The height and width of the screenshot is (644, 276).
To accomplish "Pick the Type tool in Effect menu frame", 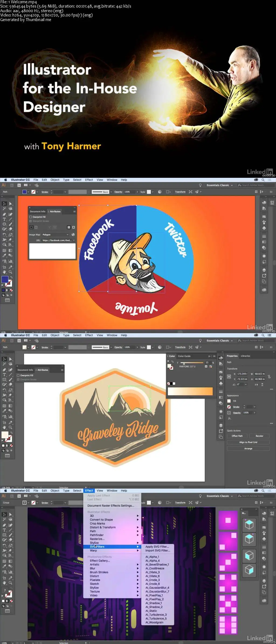I will [4, 530].
